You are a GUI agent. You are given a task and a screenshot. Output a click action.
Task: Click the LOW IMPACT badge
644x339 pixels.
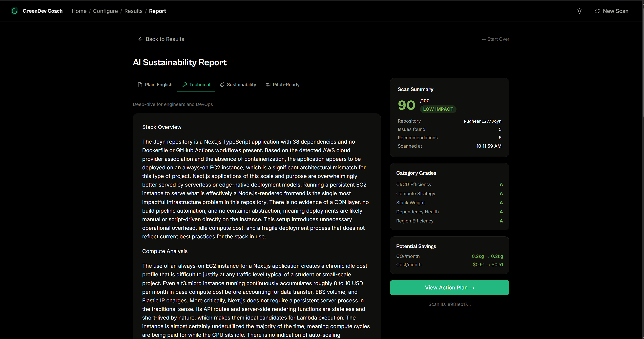[438, 109]
